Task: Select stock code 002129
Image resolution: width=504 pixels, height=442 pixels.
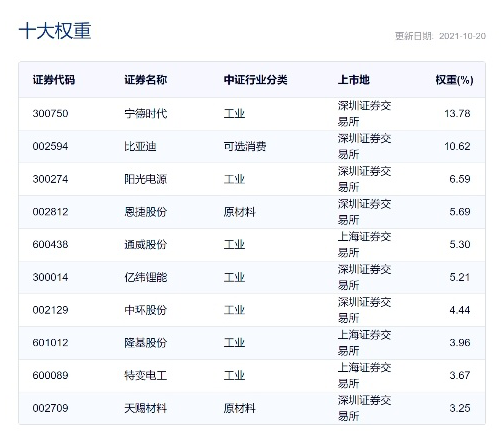Action: tap(50, 310)
